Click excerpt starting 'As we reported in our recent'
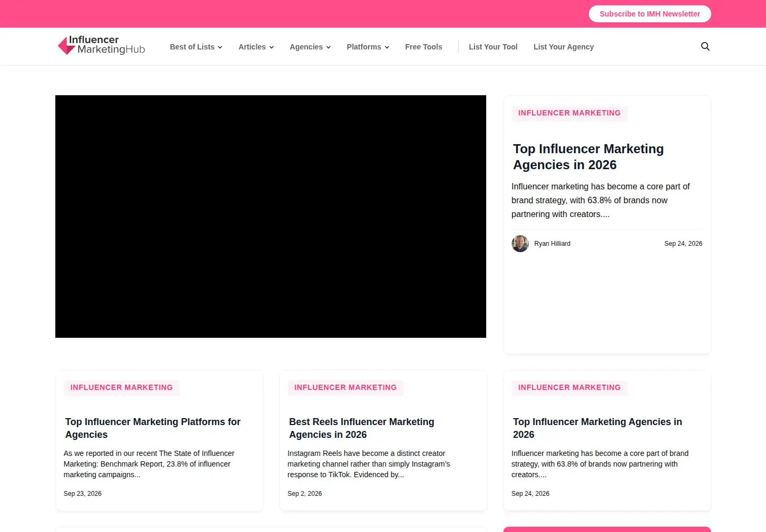This screenshot has height=532, width=766. pyautogui.click(x=149, y=464)
